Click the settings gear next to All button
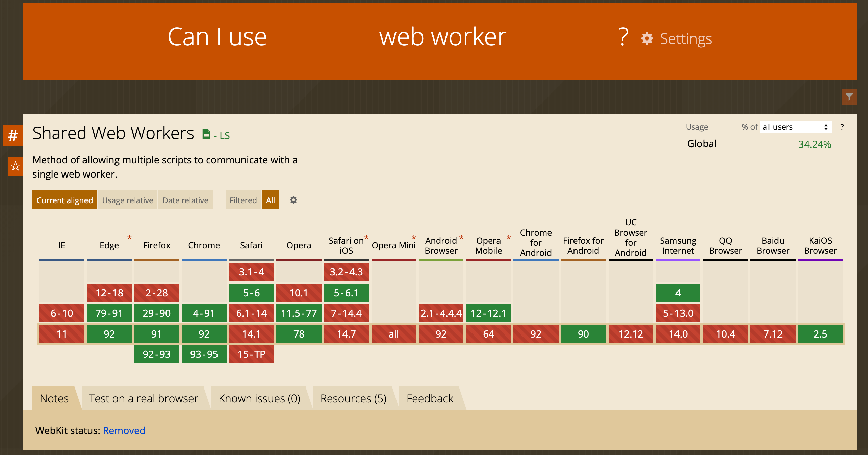 (x=293, y=200)
